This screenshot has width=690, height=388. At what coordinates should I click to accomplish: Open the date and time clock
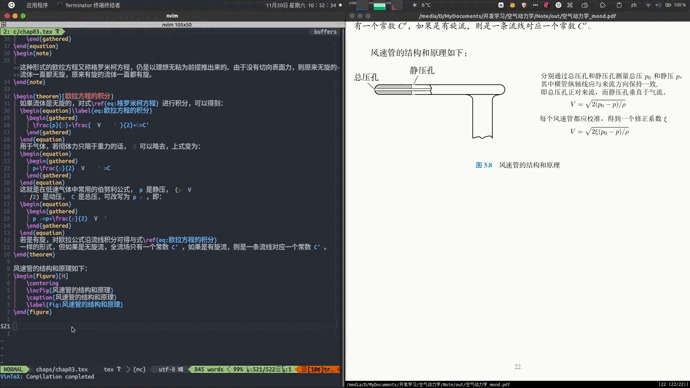pyautogui.click(x=301, y=5)
